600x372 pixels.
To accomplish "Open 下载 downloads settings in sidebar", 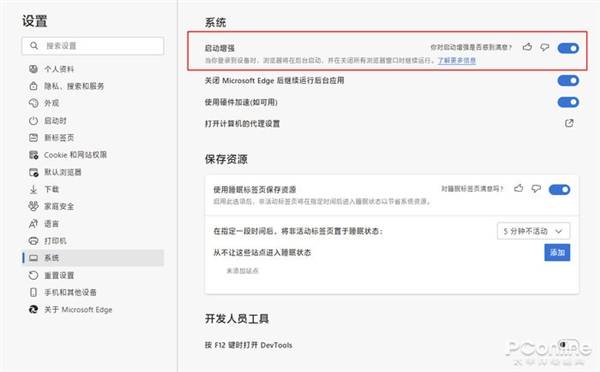I will coord(51,189).
